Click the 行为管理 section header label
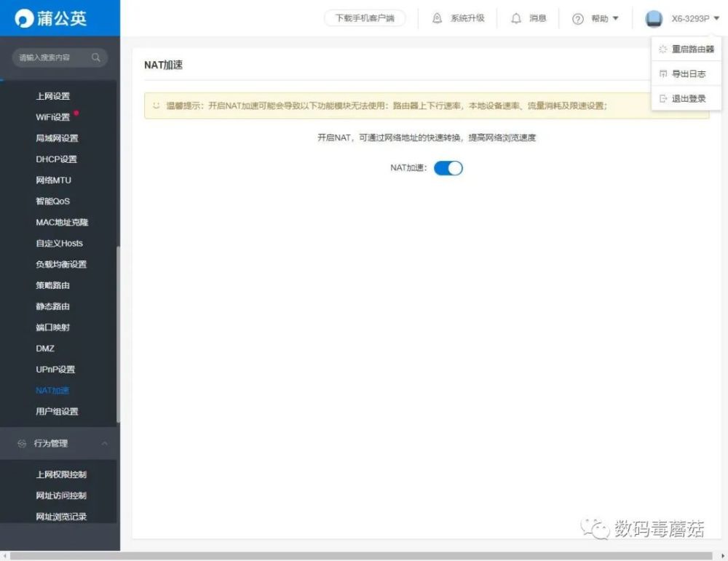Viewport: 728px width, 561px height. 51,443
